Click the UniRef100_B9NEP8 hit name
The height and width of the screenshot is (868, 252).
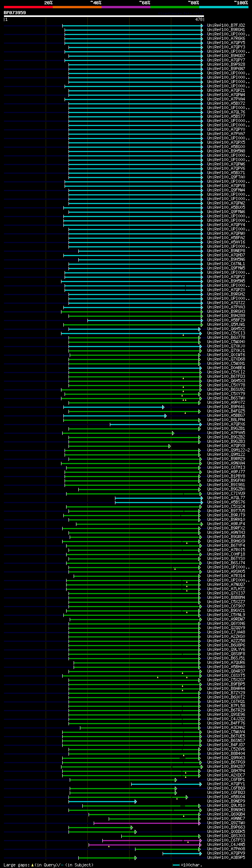pyautogui.click(x=226, y=251)
